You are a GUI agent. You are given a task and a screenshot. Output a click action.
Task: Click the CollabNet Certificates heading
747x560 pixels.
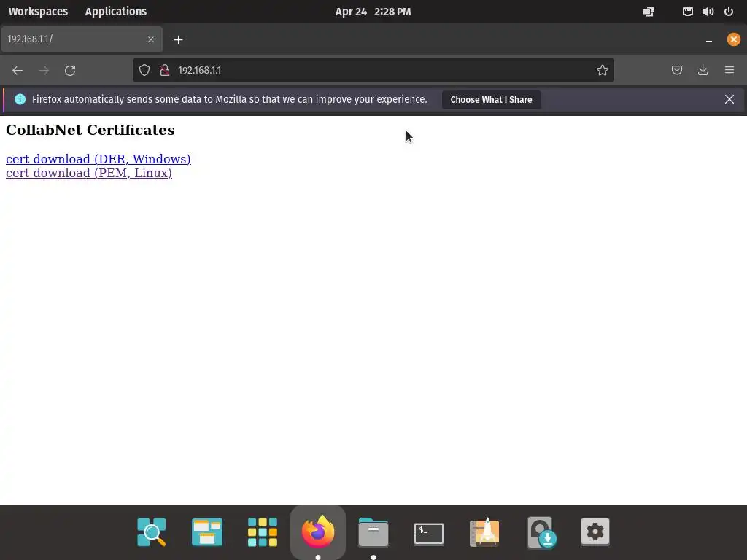(90, 130)
